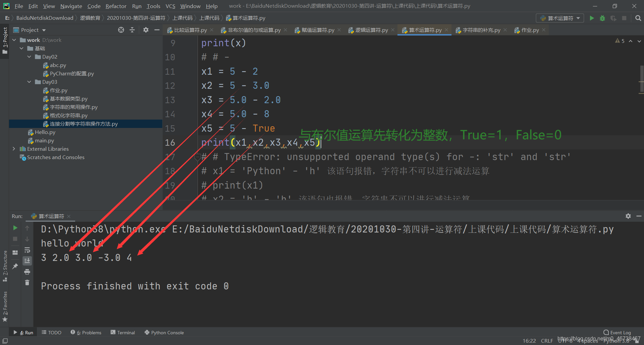Rerun the program in the Run panel

(15, 228)
